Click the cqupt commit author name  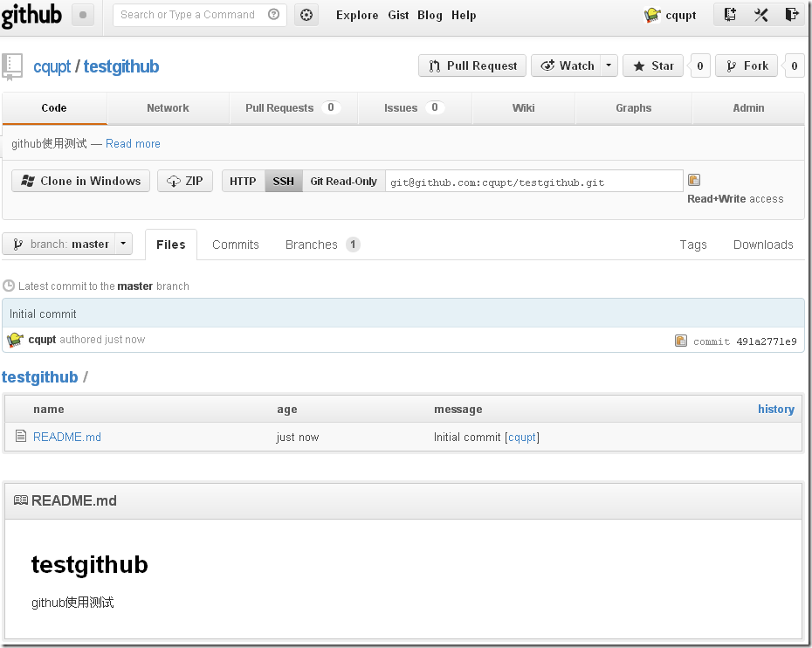tap(42, 340)
